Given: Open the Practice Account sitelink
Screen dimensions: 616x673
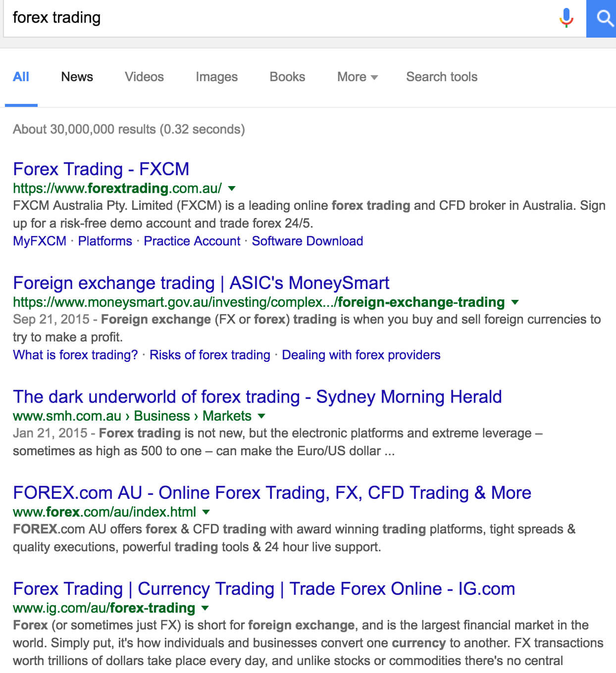Looking at the screenshot, I should click(192, 241).
